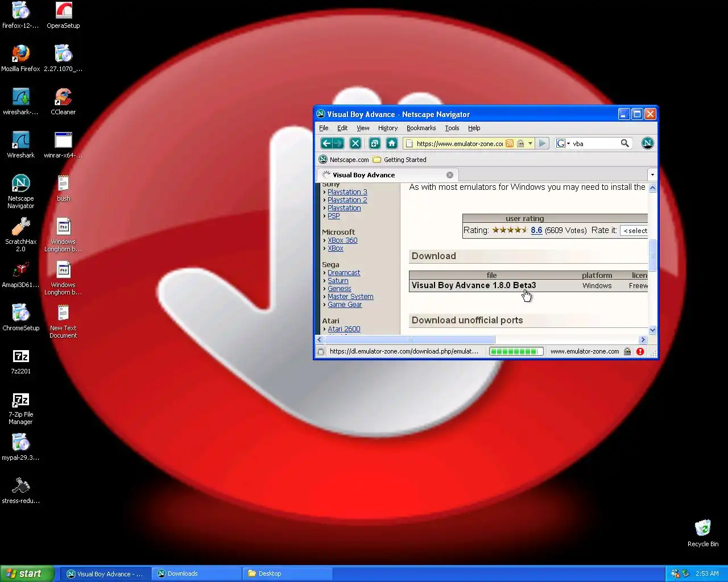Open the Atari 2600 link

coord(344,329)
